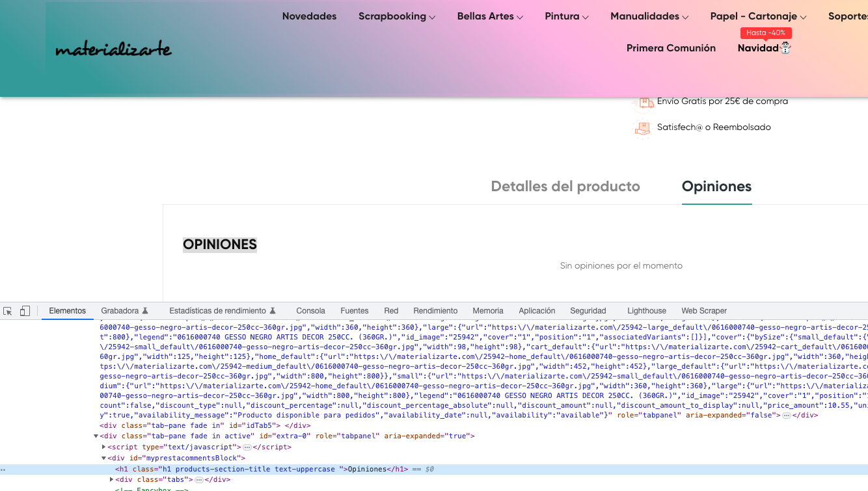868x491 pixels.
Task: Select the Elementos DevTools tab
Action: tap(68, 311)
